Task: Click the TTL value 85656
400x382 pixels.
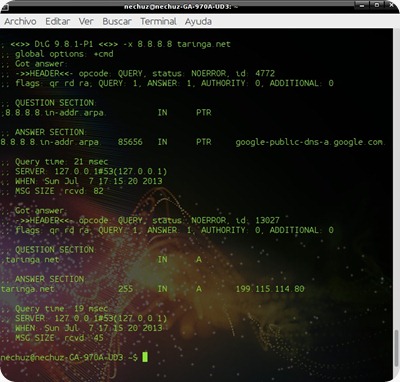Action: tap(130, 142)
